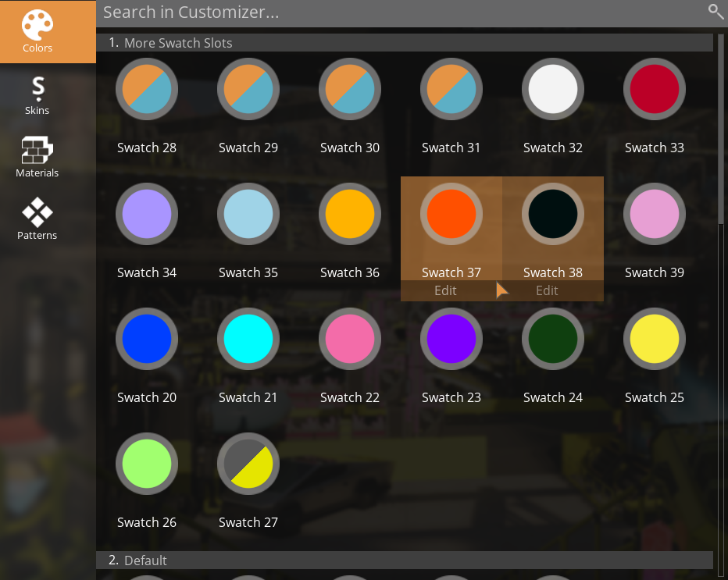
Task: Click the vertical scrollbar thumb
Action: point(720,130)
